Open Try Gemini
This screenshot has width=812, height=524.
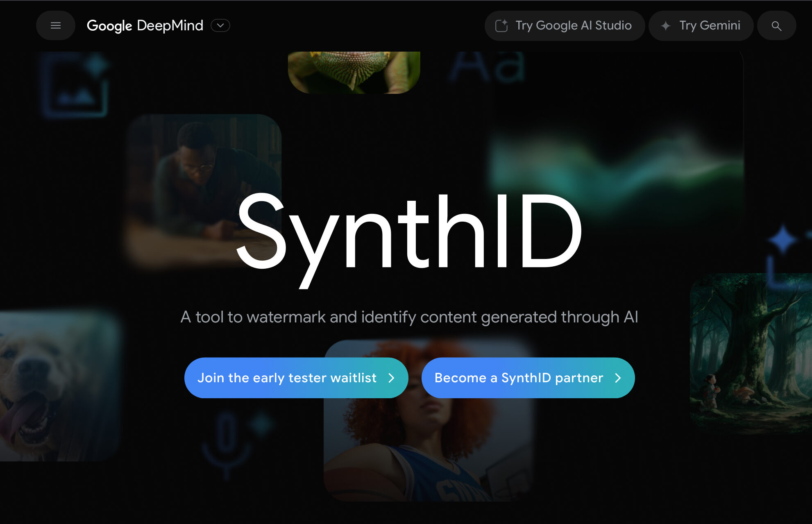click(701, 26)
